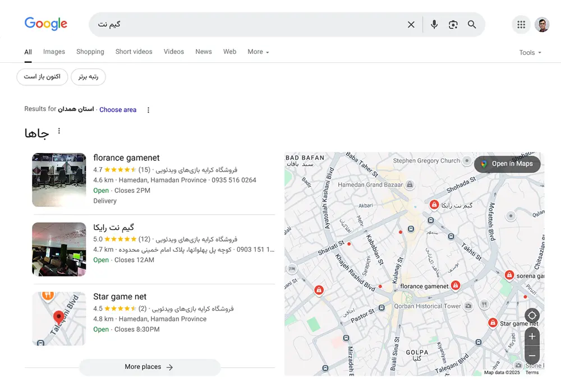Image resolution: width=561 pixels, height=392 pixels.
Task: Open the options dots beside the جاها heading
Action: coord(59,131)
